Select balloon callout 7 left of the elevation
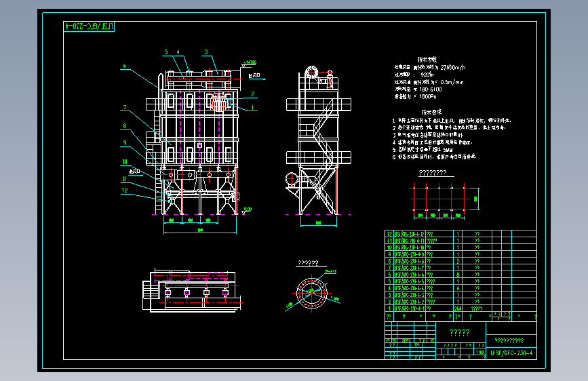The image size is (588, 381). click(x=125, y=108)
